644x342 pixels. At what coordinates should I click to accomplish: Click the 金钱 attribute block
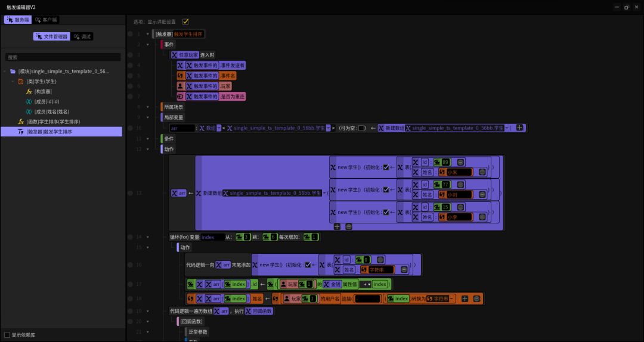click(x=332, y=284)
